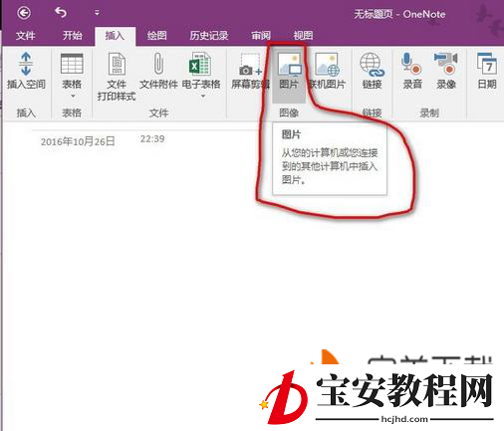Click the page time 22:39
The width and height of the screenshot is (504, 431).
(x=152, y=138)
